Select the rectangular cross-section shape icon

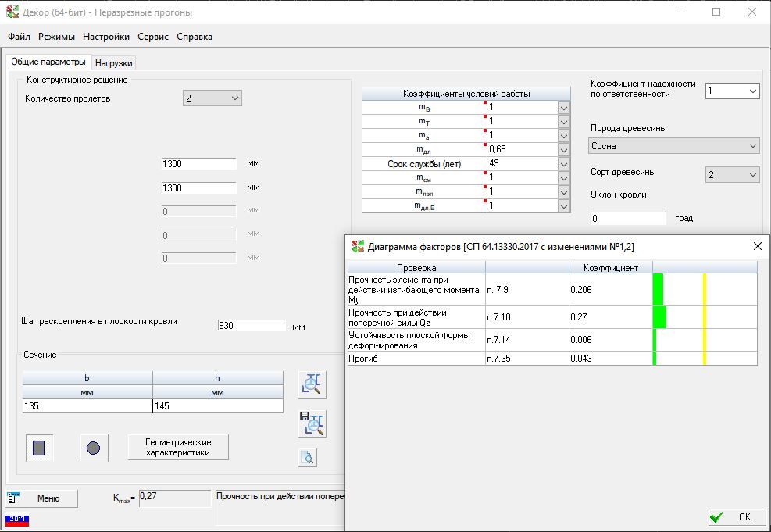(39, 448)
